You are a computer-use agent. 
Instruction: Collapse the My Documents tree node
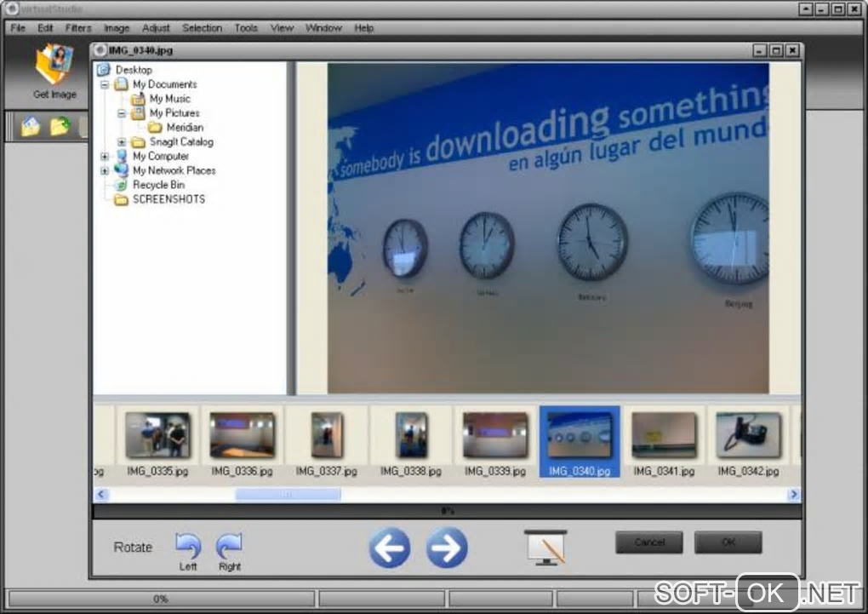104,85
